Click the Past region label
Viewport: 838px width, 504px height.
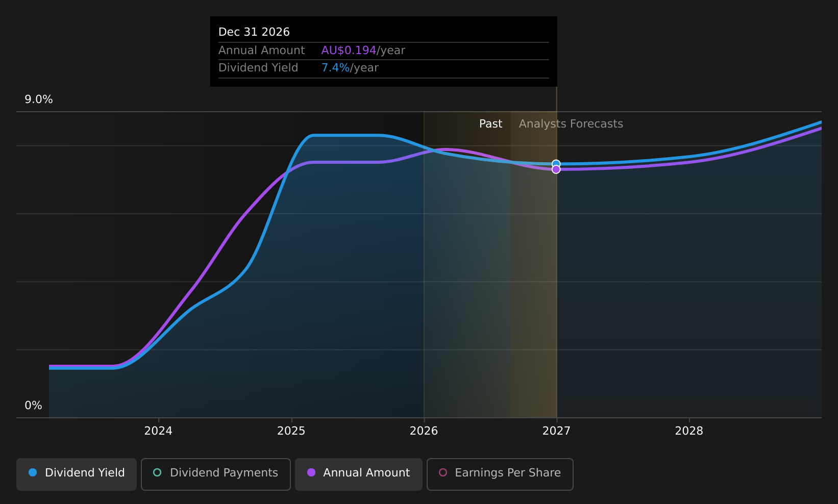pos(490,124)
